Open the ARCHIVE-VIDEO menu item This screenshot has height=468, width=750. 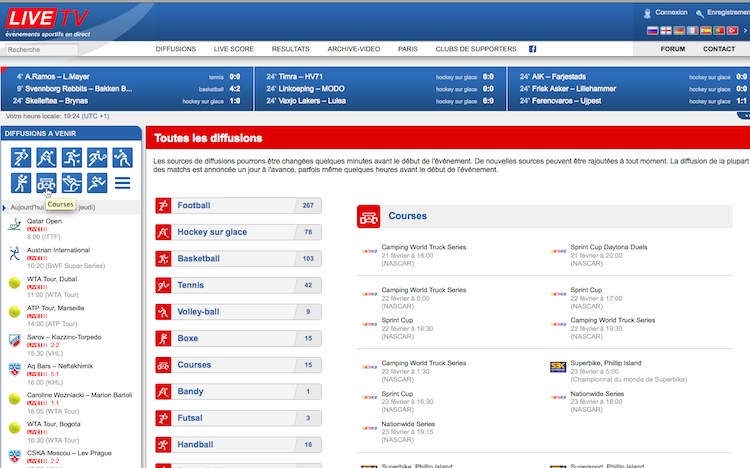(x=353, y=49)
